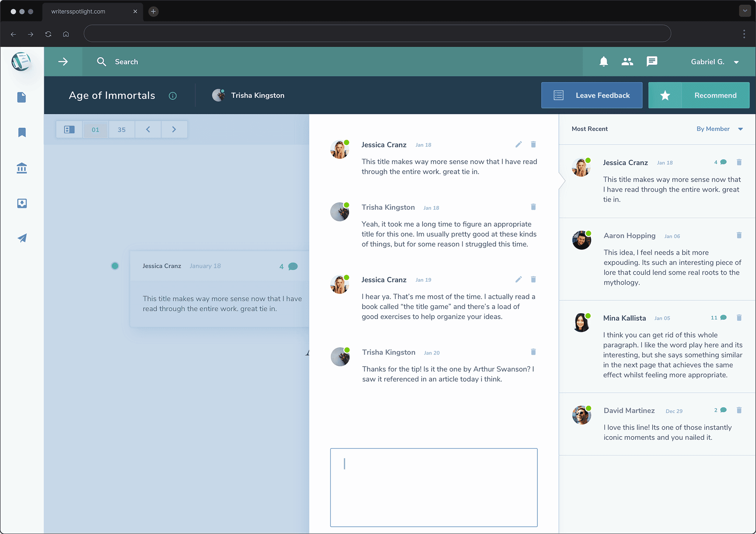Image resolution: width=756 pixels, height=534 pixels.
Task: Open the paper plane send icon
Action: 22,238
